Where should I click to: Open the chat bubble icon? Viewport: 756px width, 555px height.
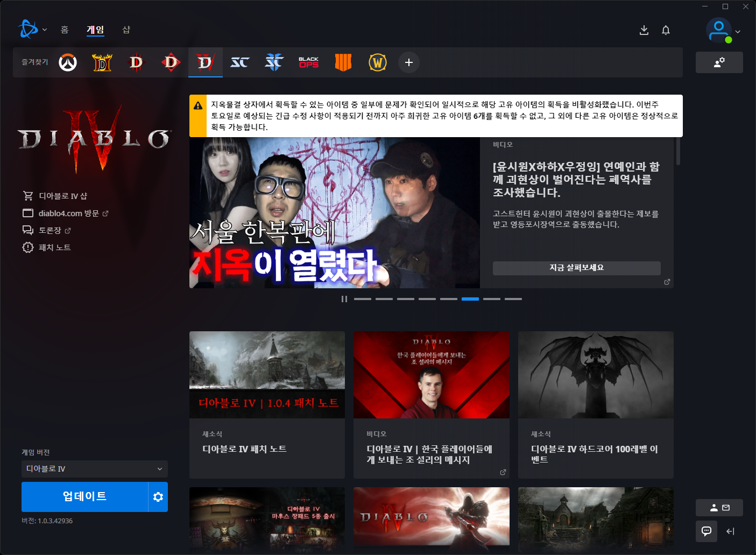click(x=706, y=531)
